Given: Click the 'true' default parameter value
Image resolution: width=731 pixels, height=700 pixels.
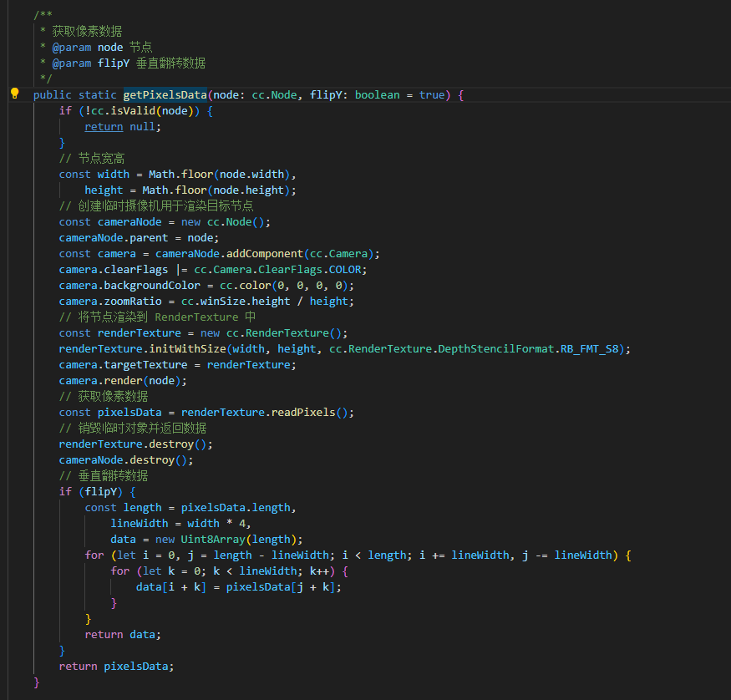Looking at the screenshot, I should (432, 95).
